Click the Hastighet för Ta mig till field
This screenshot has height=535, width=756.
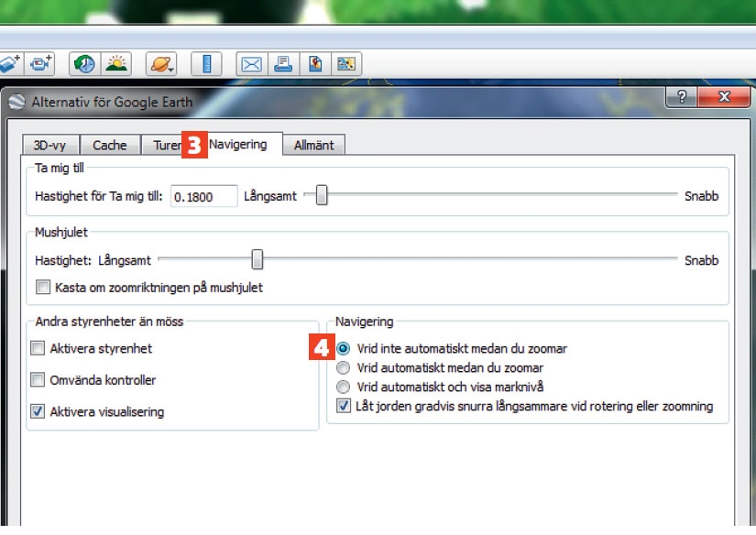pyautogui.click(x=203, y=196)
